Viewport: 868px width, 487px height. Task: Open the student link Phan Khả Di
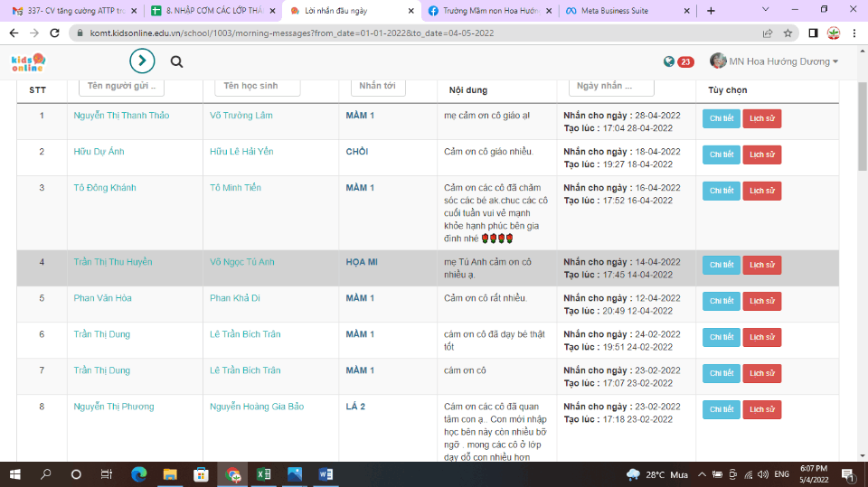(x=235, y=298)
